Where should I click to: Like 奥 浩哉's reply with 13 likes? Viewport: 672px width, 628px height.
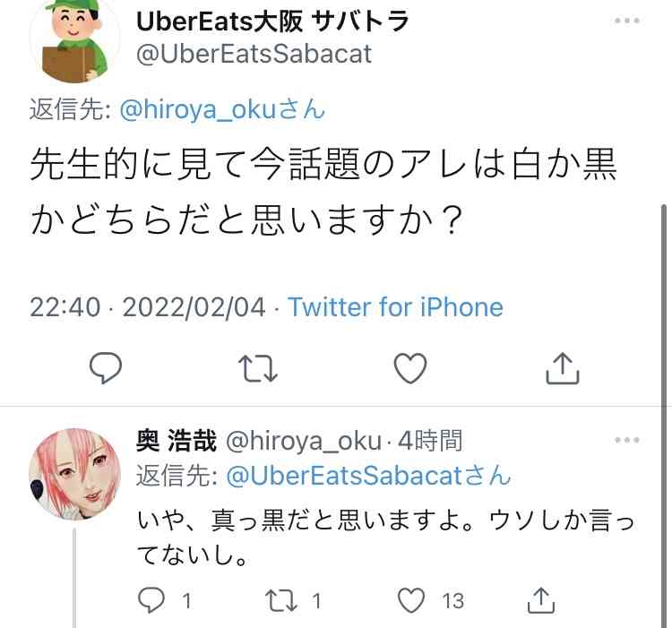(x=411, y=599)
